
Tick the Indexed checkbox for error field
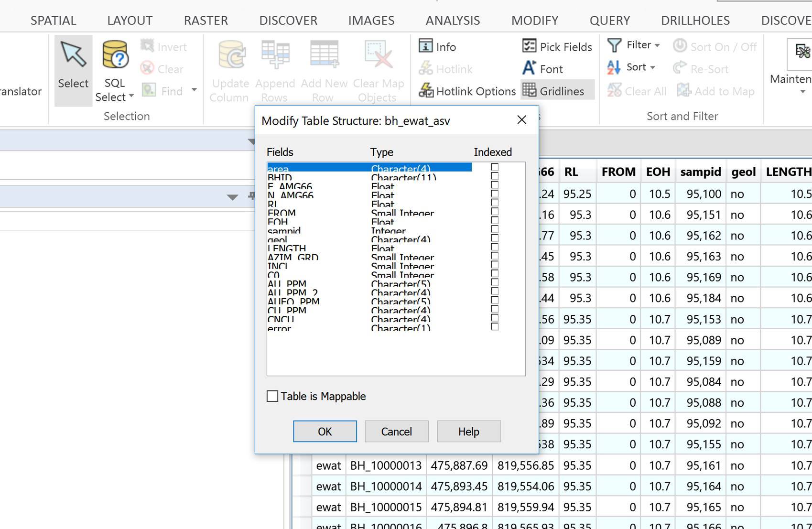pos(495,326)
